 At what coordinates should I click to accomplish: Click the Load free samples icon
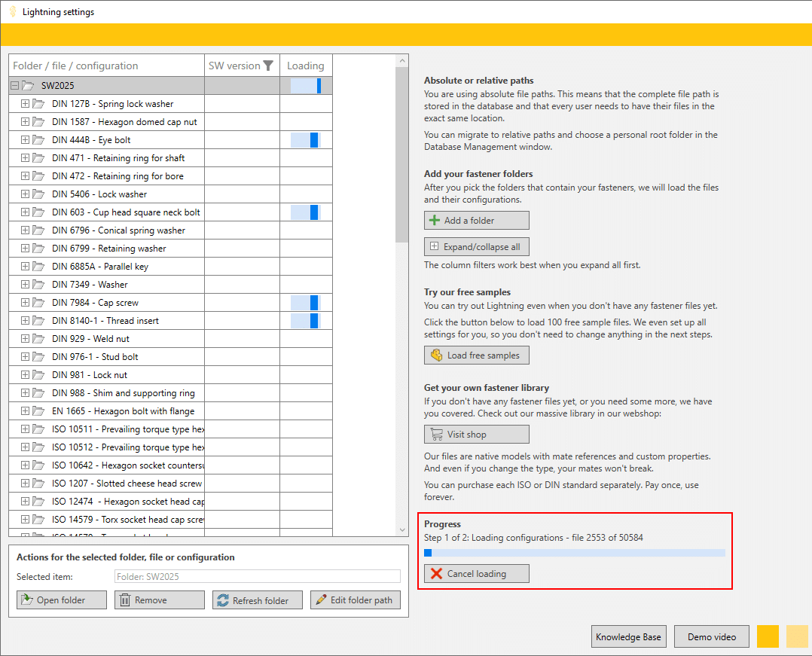436,355
